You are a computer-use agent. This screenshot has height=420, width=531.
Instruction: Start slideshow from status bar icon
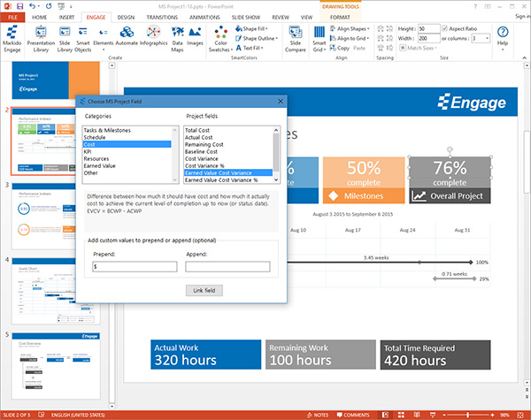coord(433,415)
